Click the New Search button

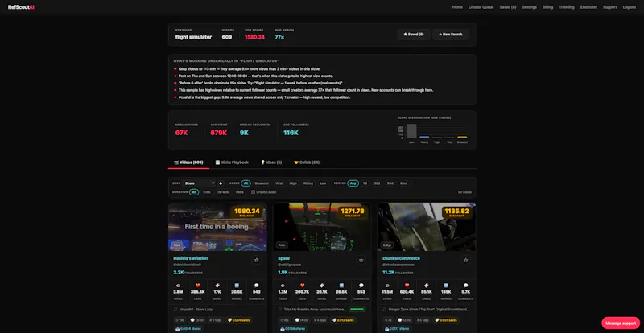[451, 35]
